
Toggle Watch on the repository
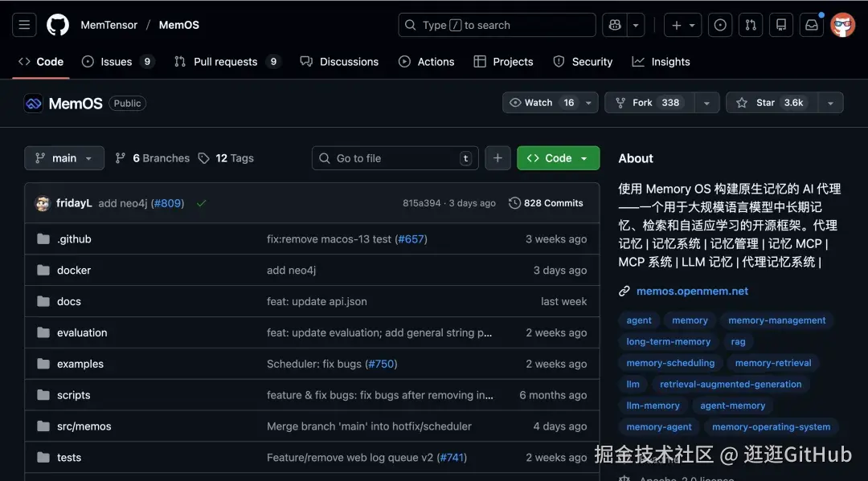542,102
